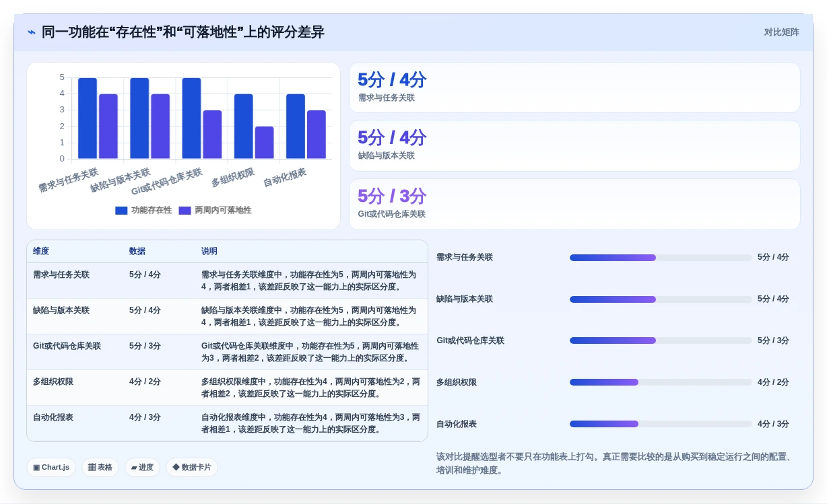Click the 自动化报表 功能存在性 bar in chart

click(x=296, y=127)
